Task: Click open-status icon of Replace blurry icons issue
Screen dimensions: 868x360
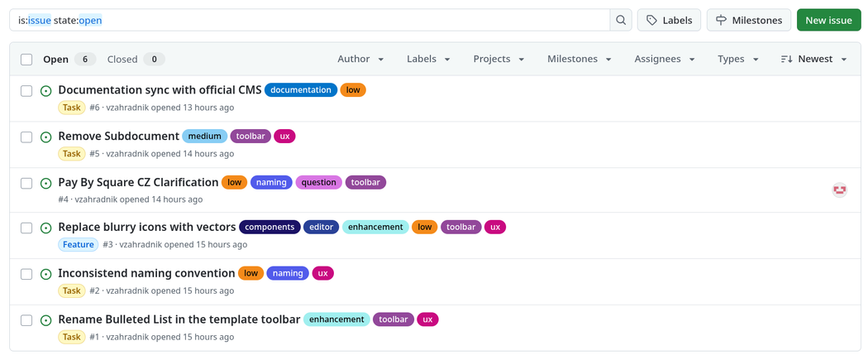Action: tap(46, 228)
